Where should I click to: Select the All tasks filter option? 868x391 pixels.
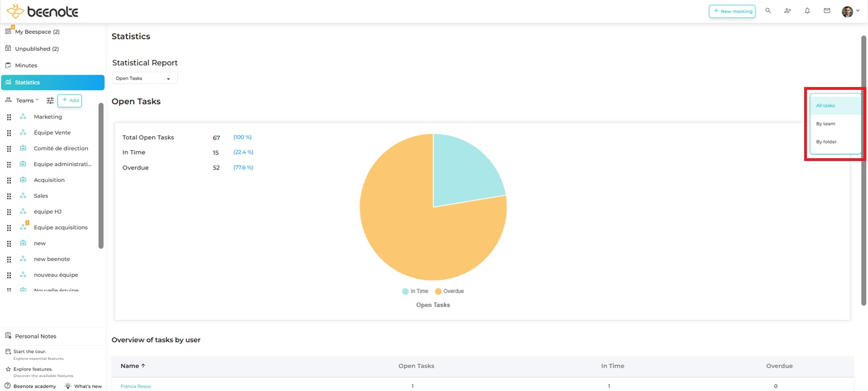pos(825,105)
